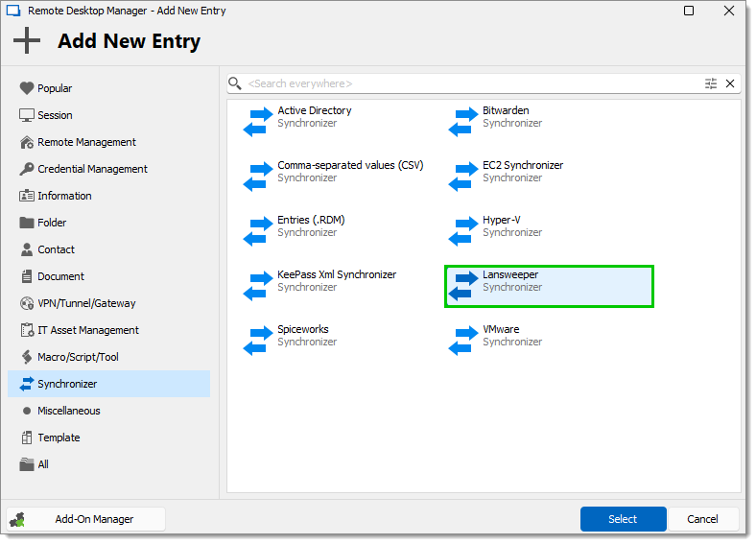Viewport: 756px width, 544px height.
Task: Click the Select button
Action: [x=623, y=519]
